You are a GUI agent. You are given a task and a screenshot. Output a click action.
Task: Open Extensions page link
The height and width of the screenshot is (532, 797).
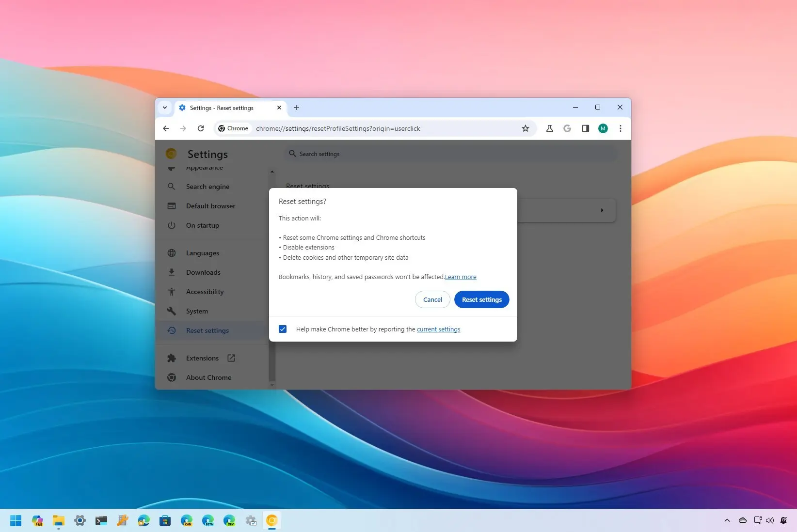[202, 358]
